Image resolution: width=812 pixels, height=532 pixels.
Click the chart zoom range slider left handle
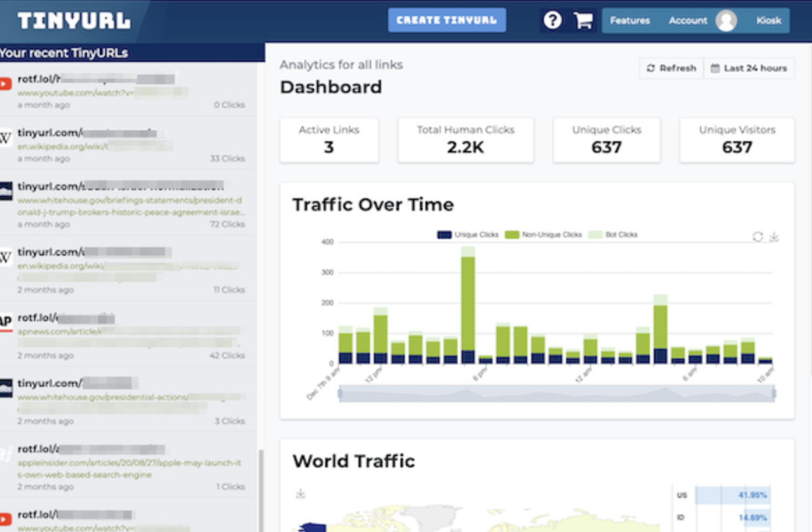340,393
